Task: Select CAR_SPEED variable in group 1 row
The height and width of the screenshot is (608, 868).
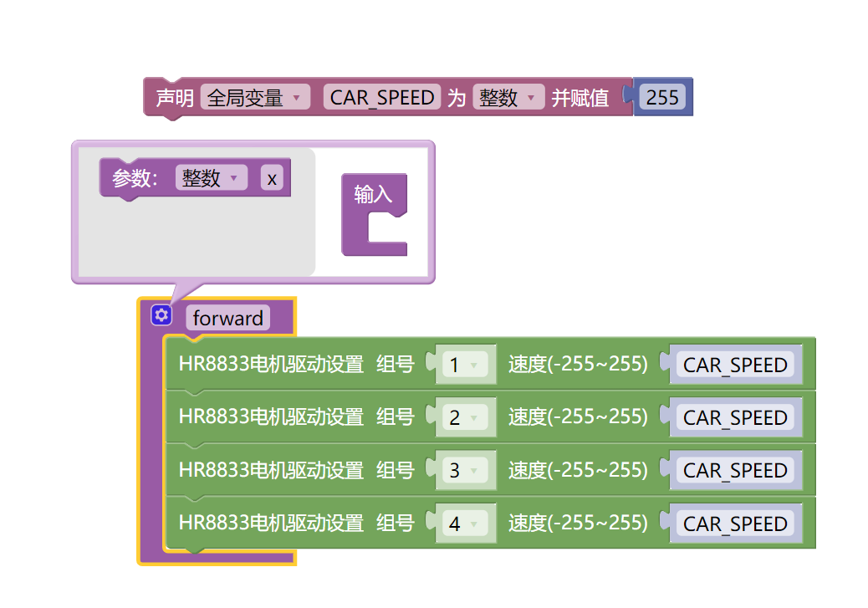Action: pos(735,365)
